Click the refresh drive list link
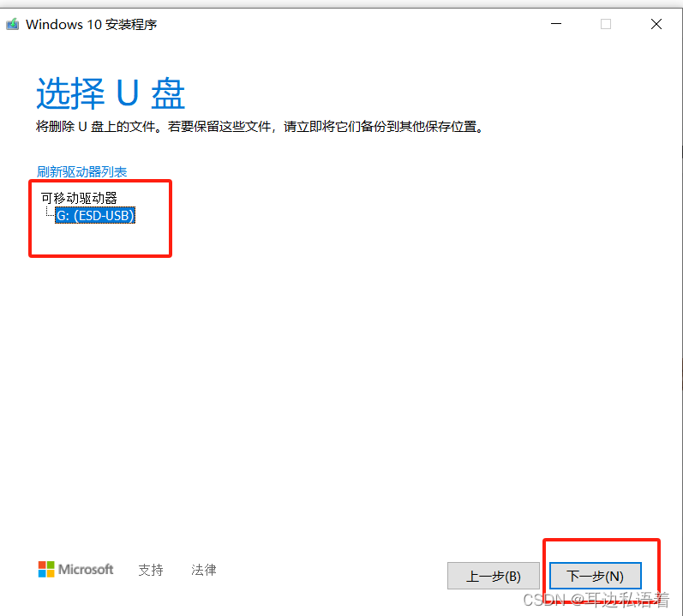Image resolution: width=683 pixels, height=616 pixels. pos(81,171)
